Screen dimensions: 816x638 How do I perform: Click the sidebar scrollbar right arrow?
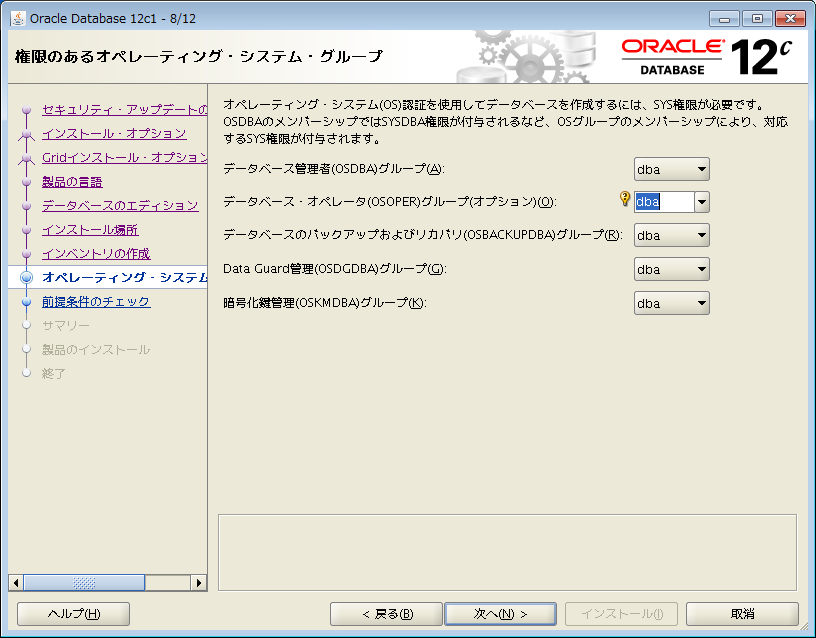click(199, 583)
